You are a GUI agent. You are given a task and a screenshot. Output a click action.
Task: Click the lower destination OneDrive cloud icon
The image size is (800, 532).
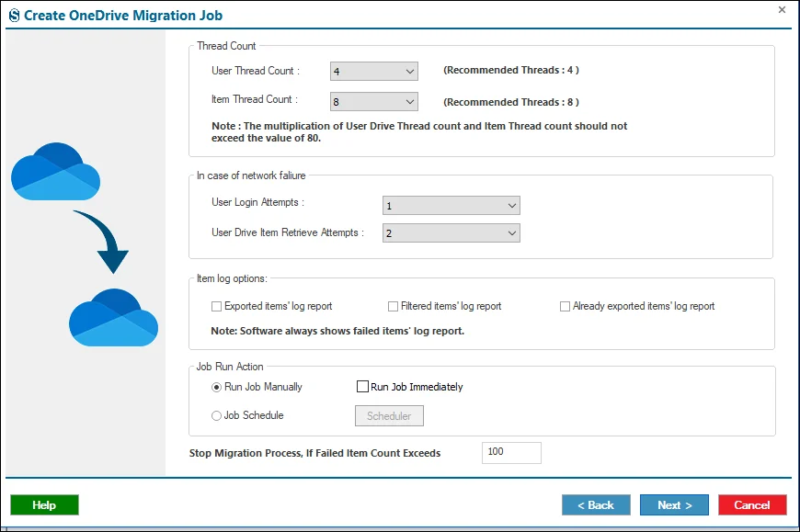coord(113,318)
